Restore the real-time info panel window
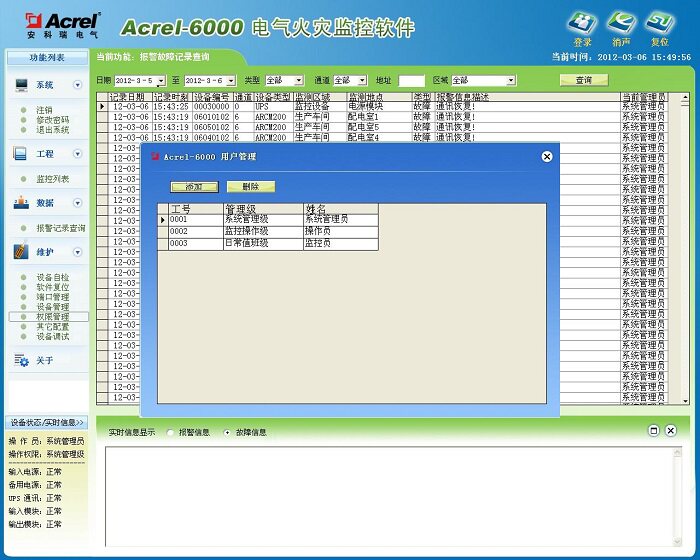Viewport: 700px width, 560px height. point(654,430)
